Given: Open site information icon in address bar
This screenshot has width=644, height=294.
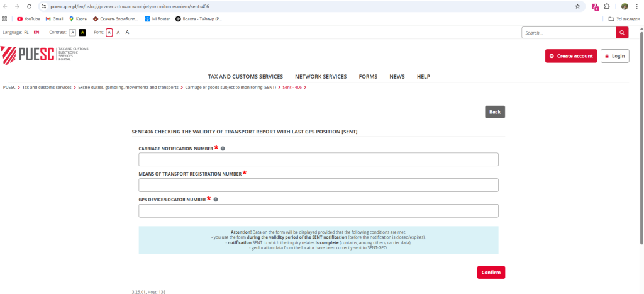Looking at the screenshot, I should pyautogui.click(x=45, y=6).
